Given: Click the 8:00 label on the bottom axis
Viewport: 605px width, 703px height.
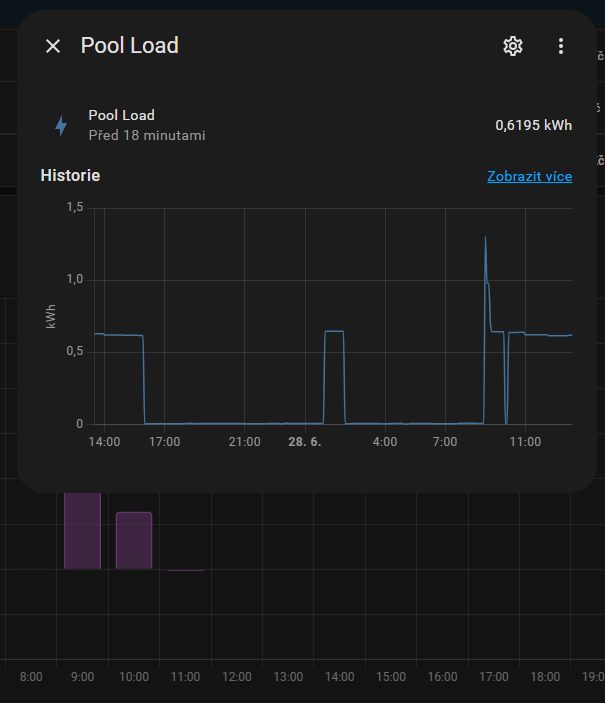Looking at the screenshot, I should click(31, 677).
